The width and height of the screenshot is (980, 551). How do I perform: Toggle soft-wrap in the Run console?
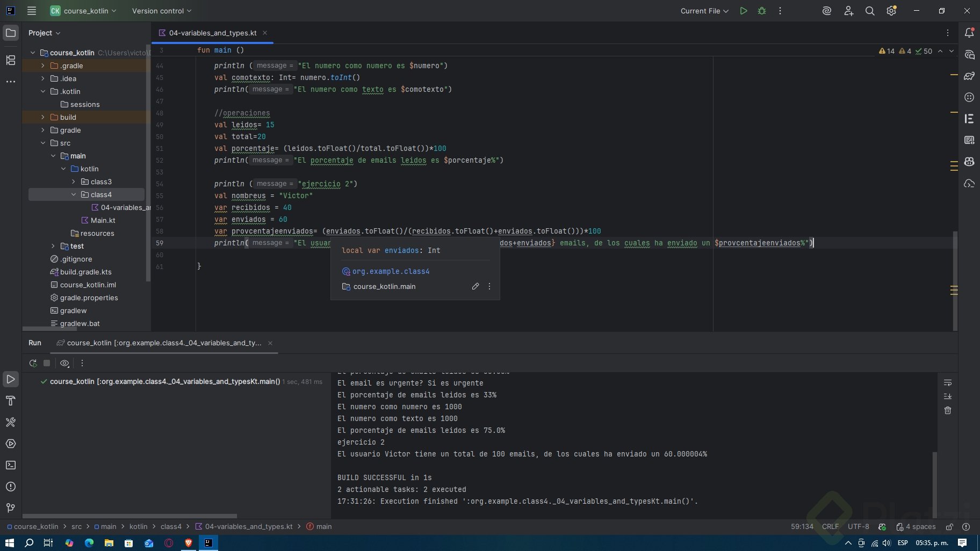point(948,382)
